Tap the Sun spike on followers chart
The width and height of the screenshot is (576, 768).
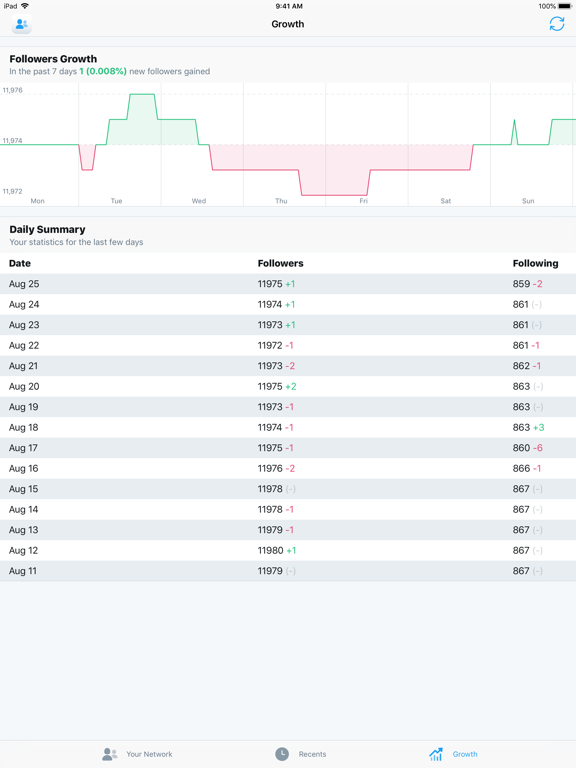tap(514, 131)
